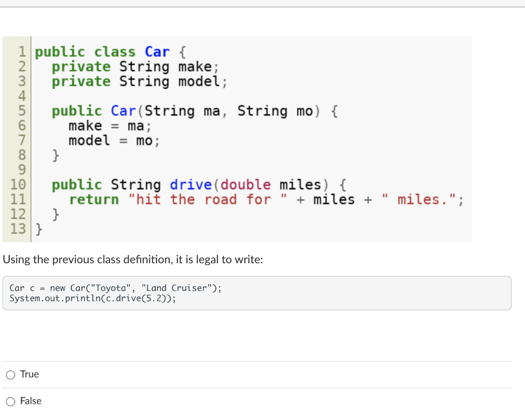
Task: Click the System.out.println line in the snippet box
Action: [92, 298]
